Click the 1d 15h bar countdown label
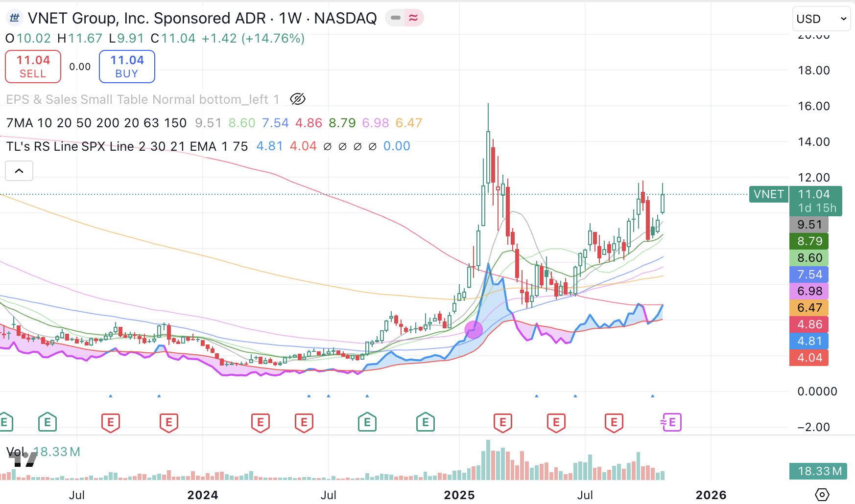Screen dimensions: 855x504 (x=817, y=208)
